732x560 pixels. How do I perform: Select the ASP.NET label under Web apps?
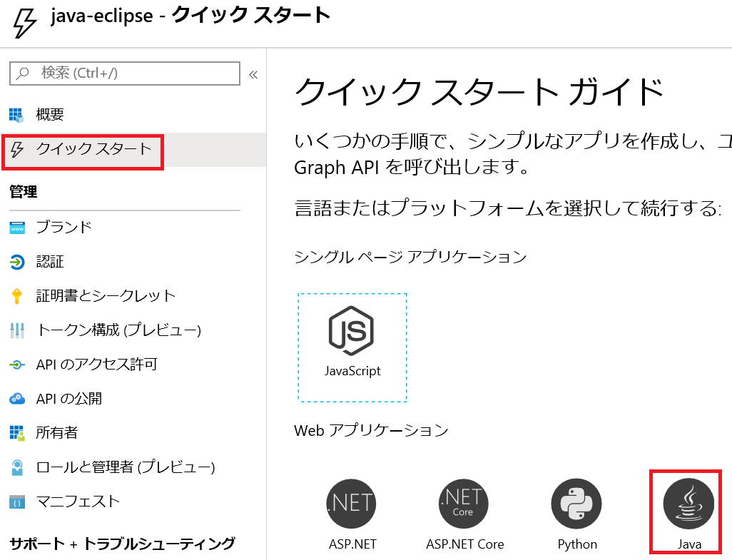click(x=352, y=544)
